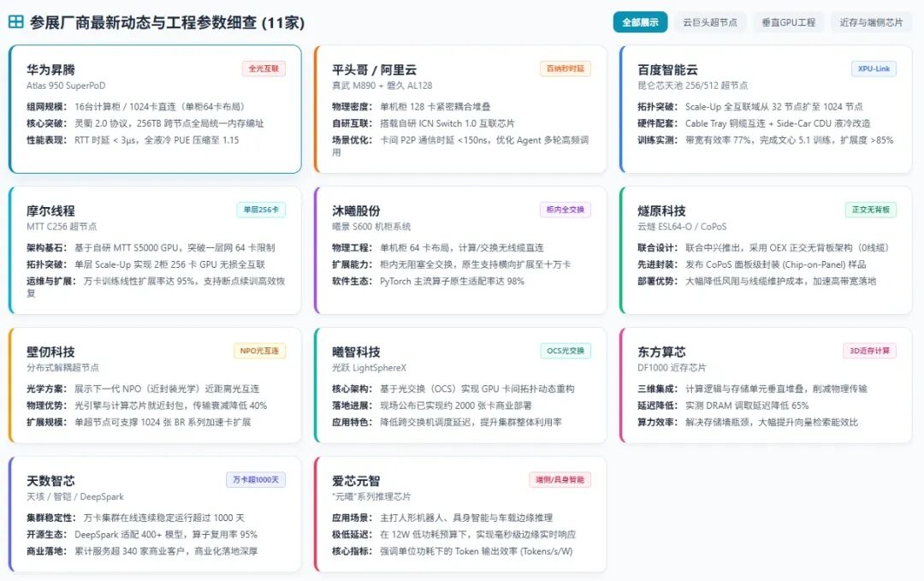The height and width of the screenshot is (581, 924).
Task: Select the 壁仞科技 card title
Action: point(50,352)
